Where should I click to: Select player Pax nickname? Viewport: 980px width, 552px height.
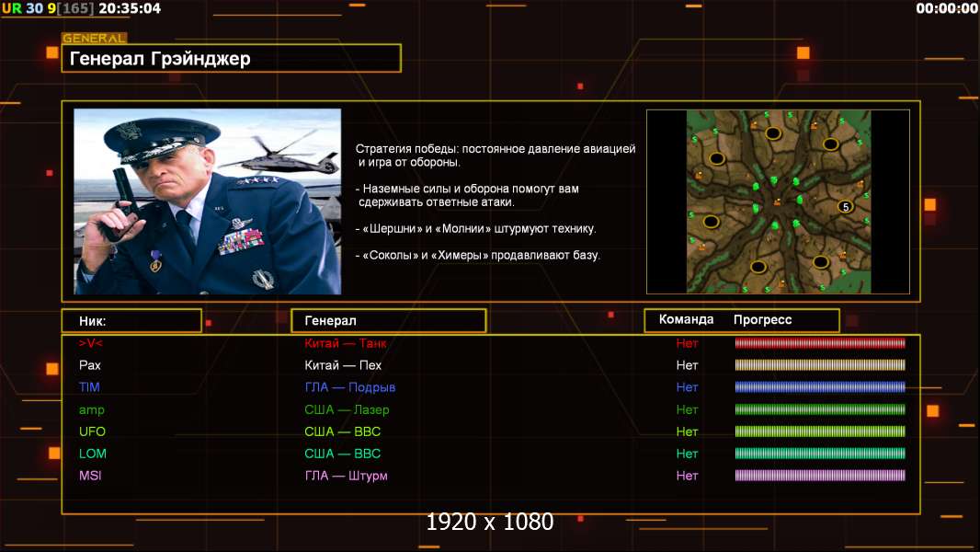click(90, 365)
